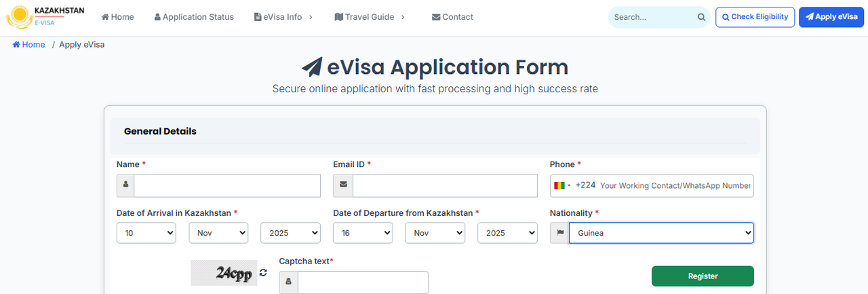Open the arrival day dropdown
The image size is (868, 294).
pos(146,234)
